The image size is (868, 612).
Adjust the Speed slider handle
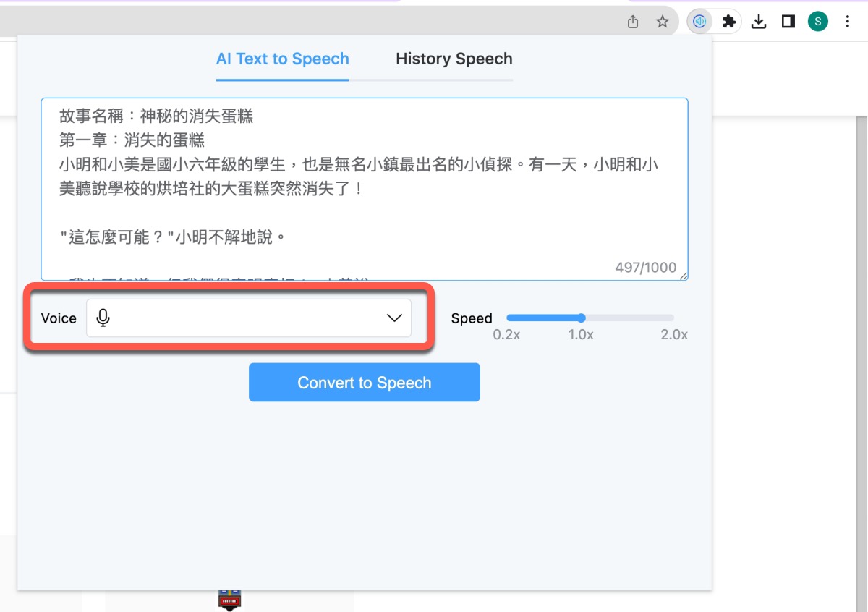pos(581,318)
